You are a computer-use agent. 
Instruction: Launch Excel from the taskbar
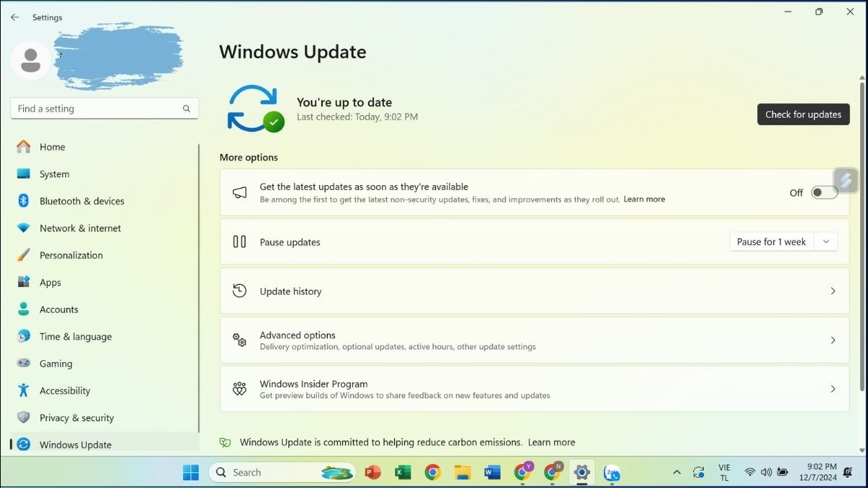(x=402, y=472)
